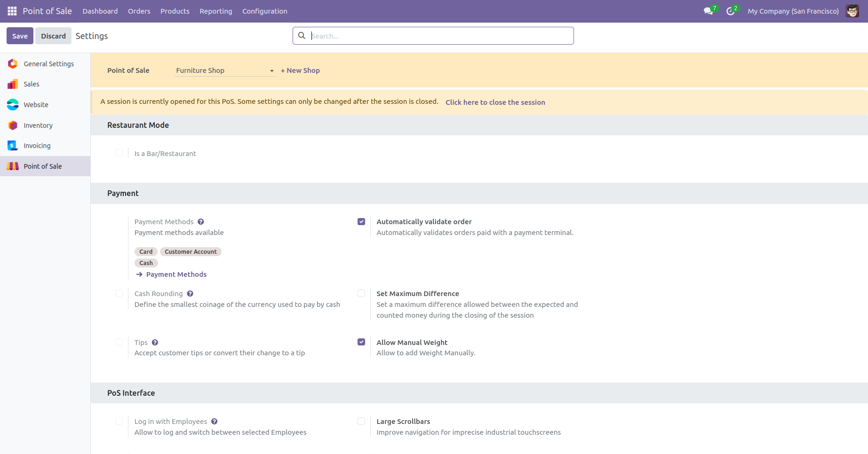Screen dimensions: 868x454
Task: Click the user avatar in top bar
Action: pos(852,11)
